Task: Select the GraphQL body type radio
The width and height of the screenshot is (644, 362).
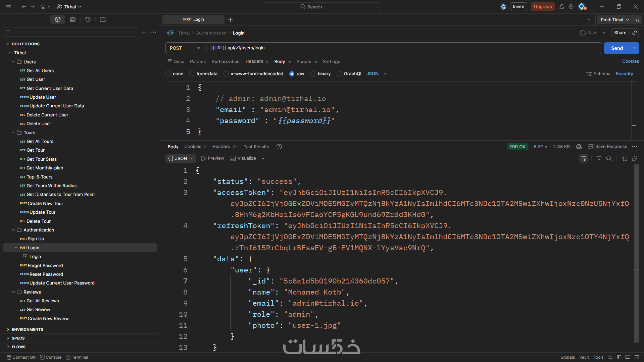Action: (x=339, y=74)
